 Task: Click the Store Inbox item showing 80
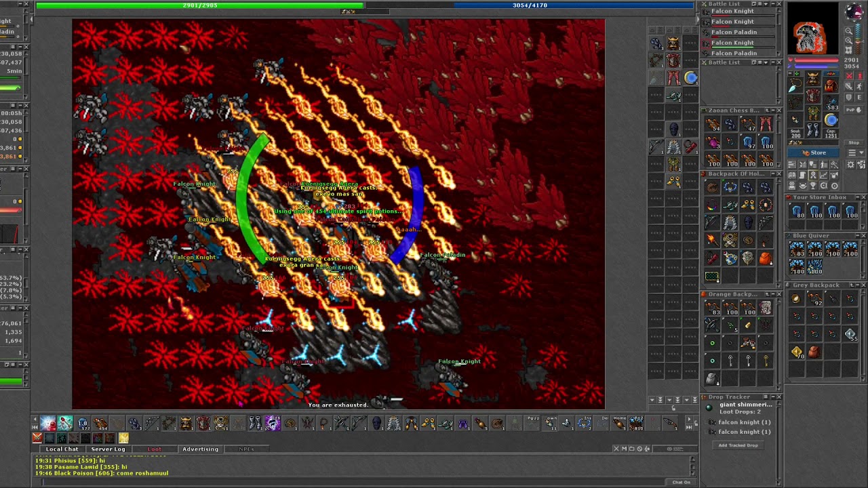797,211
